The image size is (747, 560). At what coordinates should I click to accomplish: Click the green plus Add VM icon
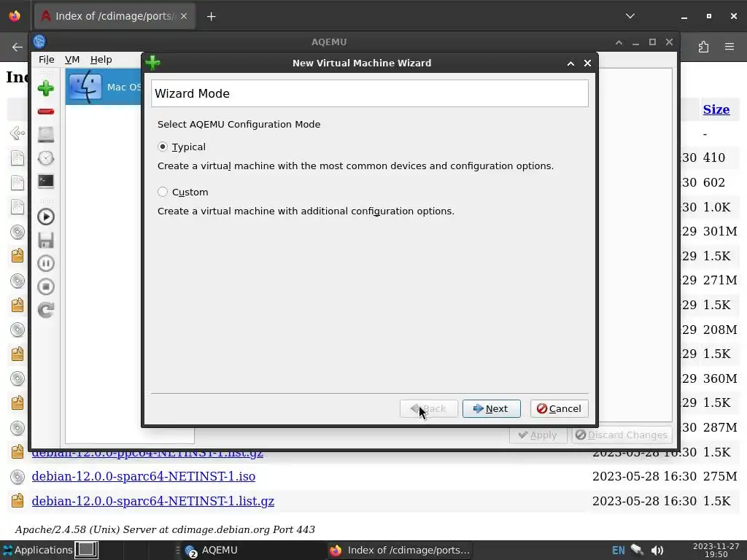tap(46, 88)
